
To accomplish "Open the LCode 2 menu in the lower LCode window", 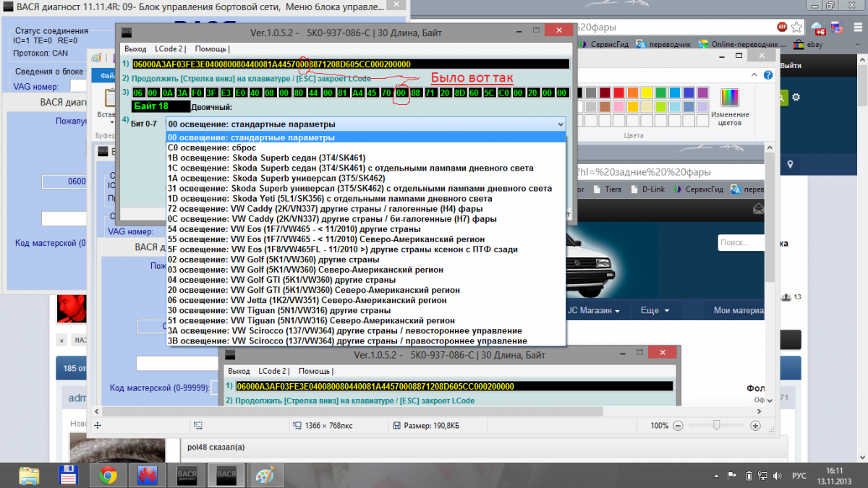I will click(273, 371).
